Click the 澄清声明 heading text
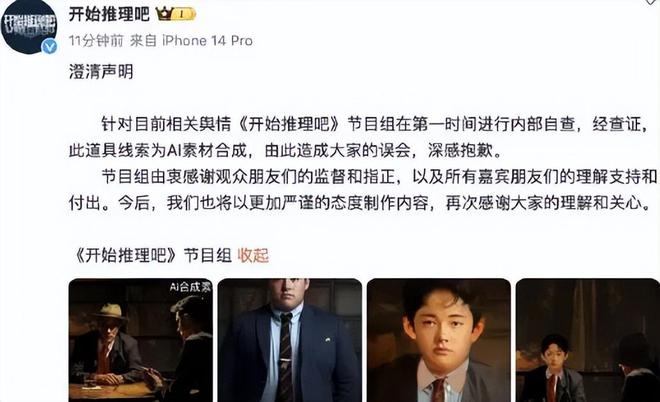660x402 pixels. [x=101, y=72]
